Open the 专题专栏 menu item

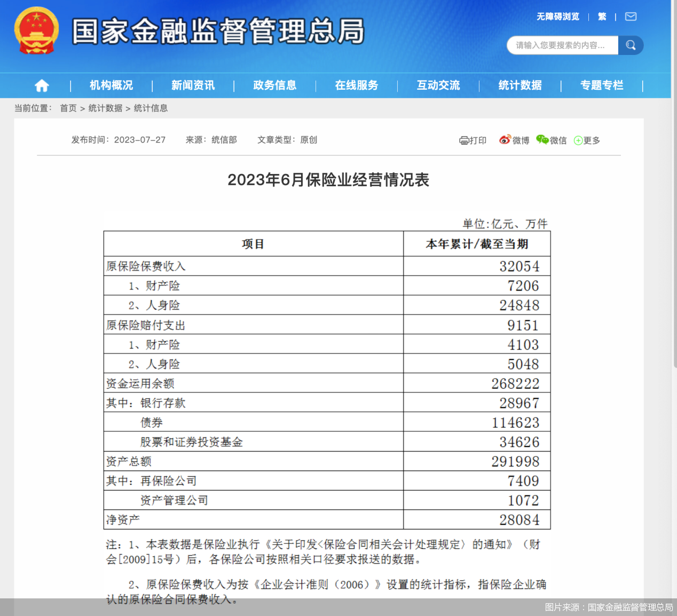602,85
